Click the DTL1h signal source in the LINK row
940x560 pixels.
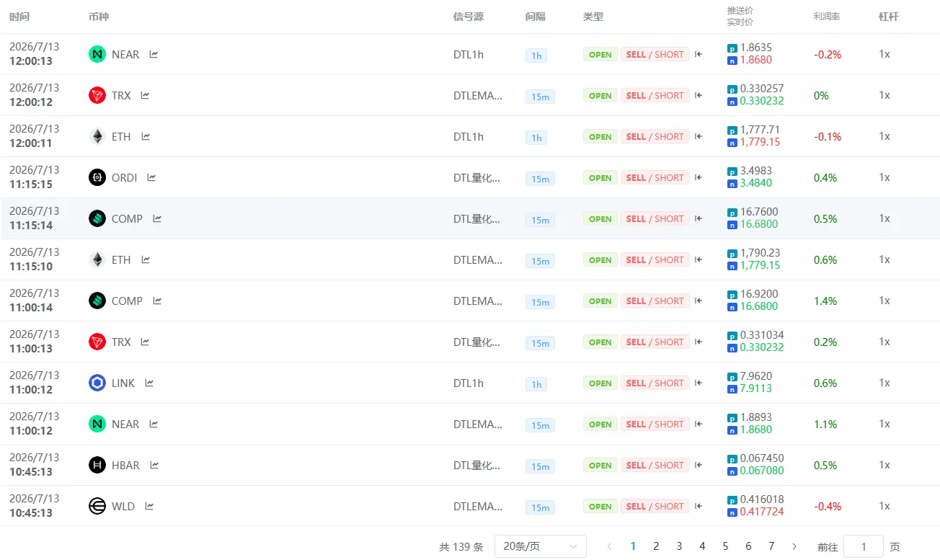469,383
